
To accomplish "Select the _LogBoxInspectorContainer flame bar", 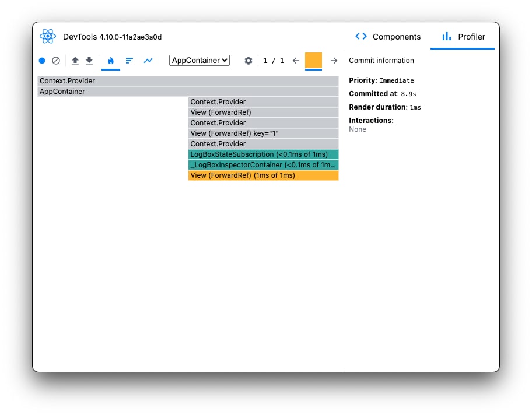I will (x=263, y=165).
